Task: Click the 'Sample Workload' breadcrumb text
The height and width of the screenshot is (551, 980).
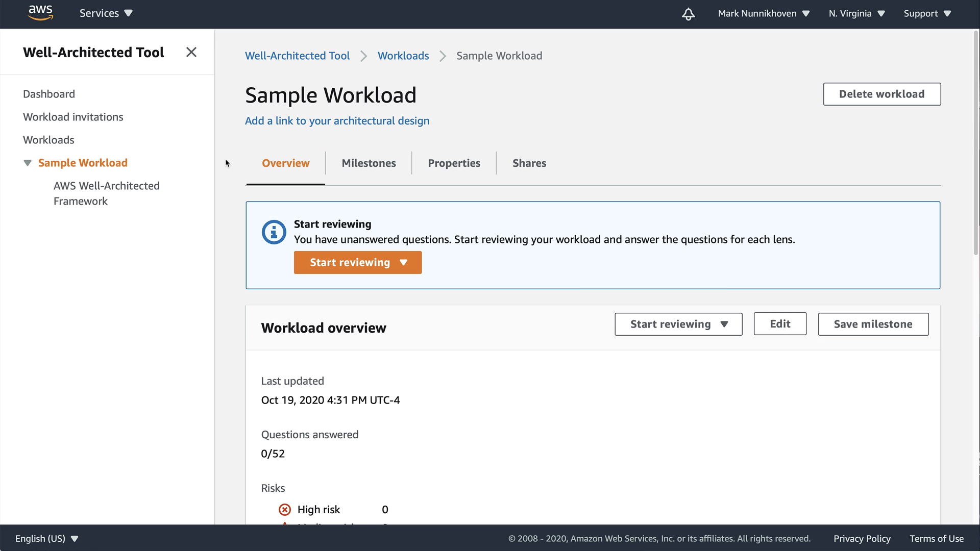Action: point(499,56)
